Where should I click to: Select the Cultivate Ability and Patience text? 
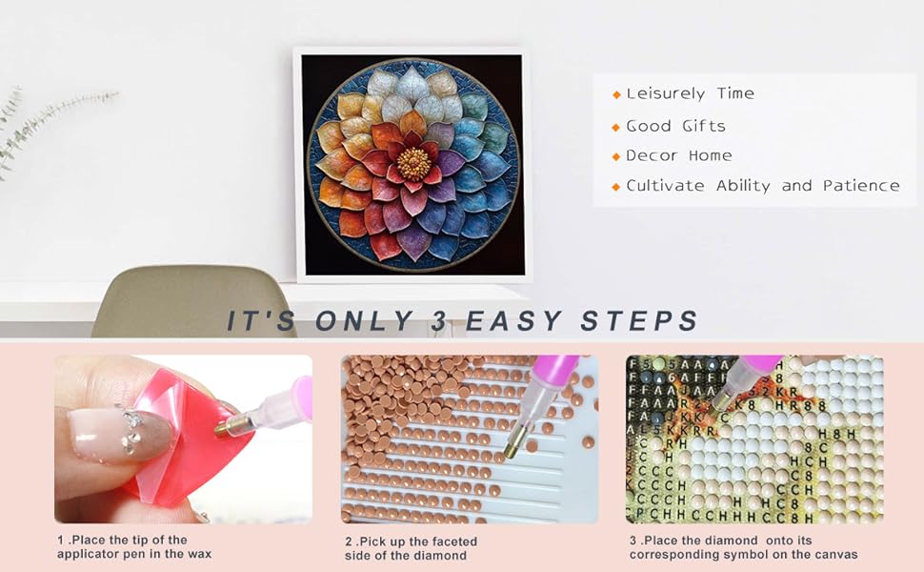762,186
